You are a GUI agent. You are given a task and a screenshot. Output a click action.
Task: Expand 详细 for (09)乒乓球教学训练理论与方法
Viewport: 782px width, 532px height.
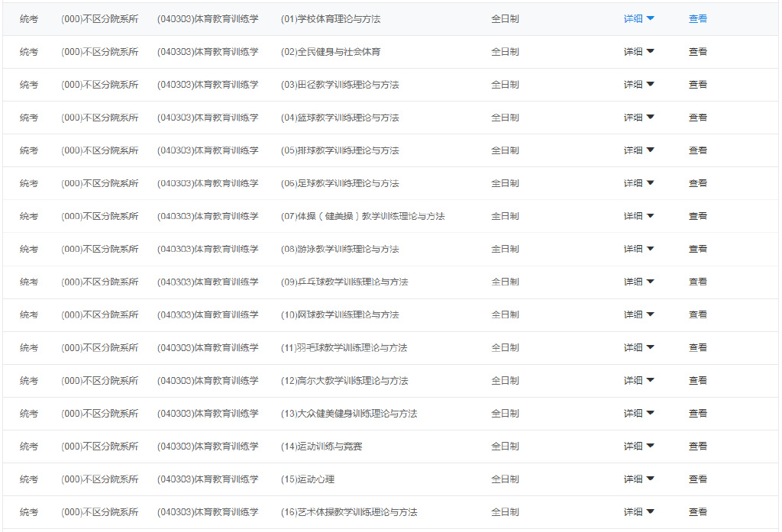click(x=639, y=282)
